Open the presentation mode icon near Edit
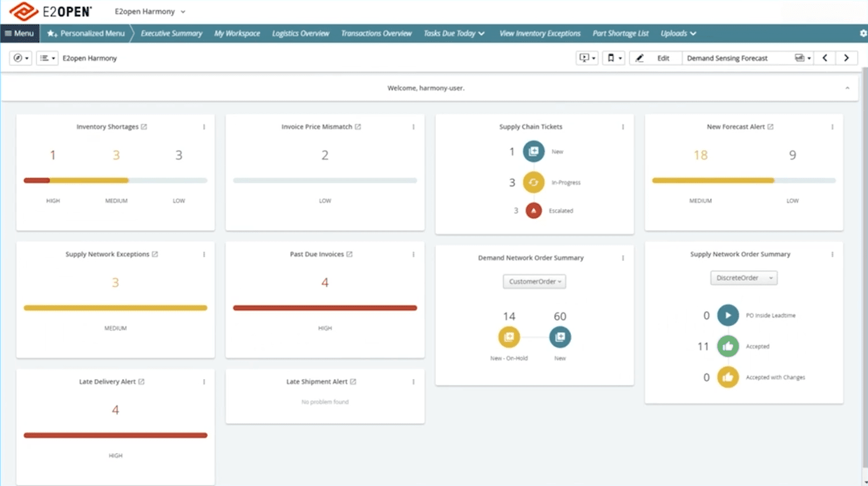 (586, 57)
